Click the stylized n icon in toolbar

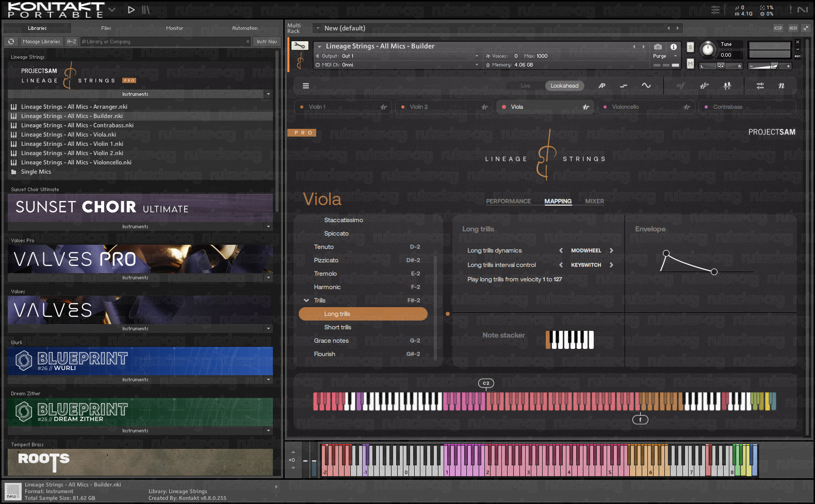pos(781,86)
